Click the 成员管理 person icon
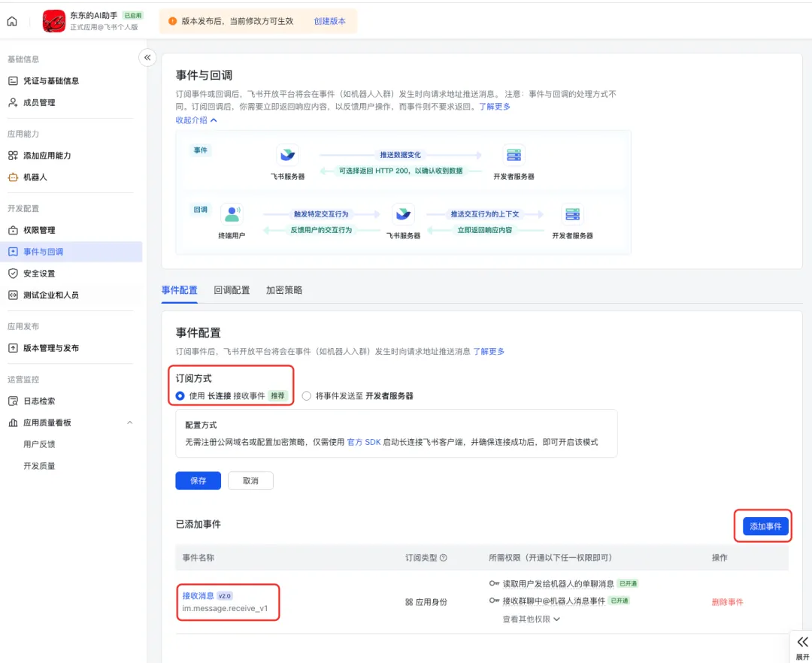The width and height of the screenshot is (812, 663). pos(13,102)
